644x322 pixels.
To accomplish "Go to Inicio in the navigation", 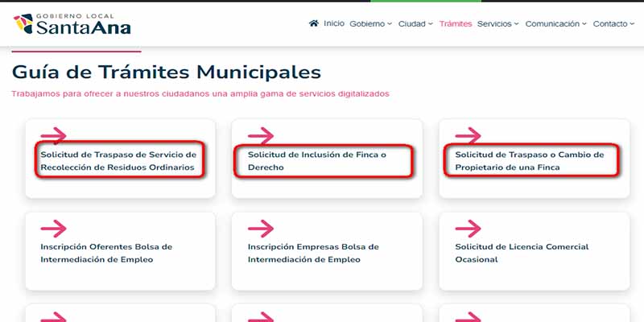I will (x=334, y=23).
